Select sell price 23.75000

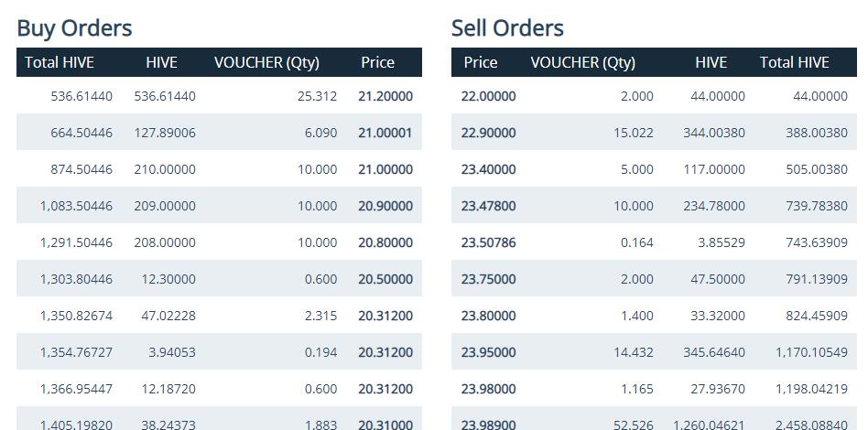click(489, 279)
